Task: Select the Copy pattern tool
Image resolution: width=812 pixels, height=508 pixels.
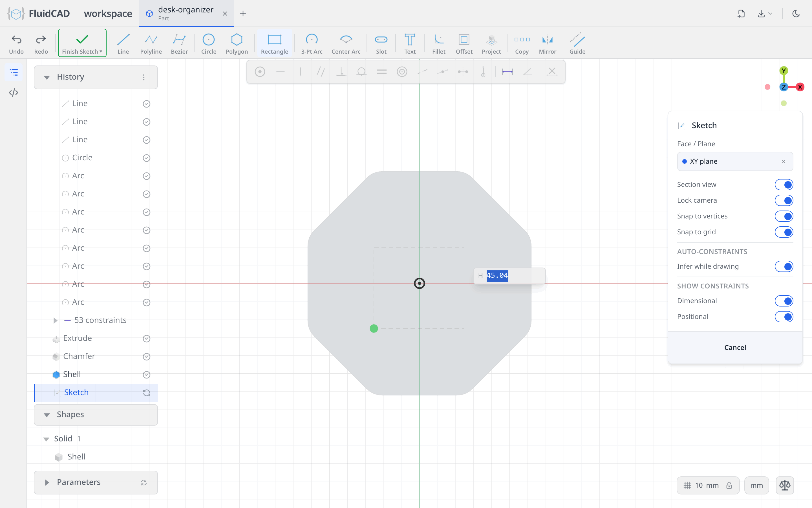Action: [x=522, y=44]
